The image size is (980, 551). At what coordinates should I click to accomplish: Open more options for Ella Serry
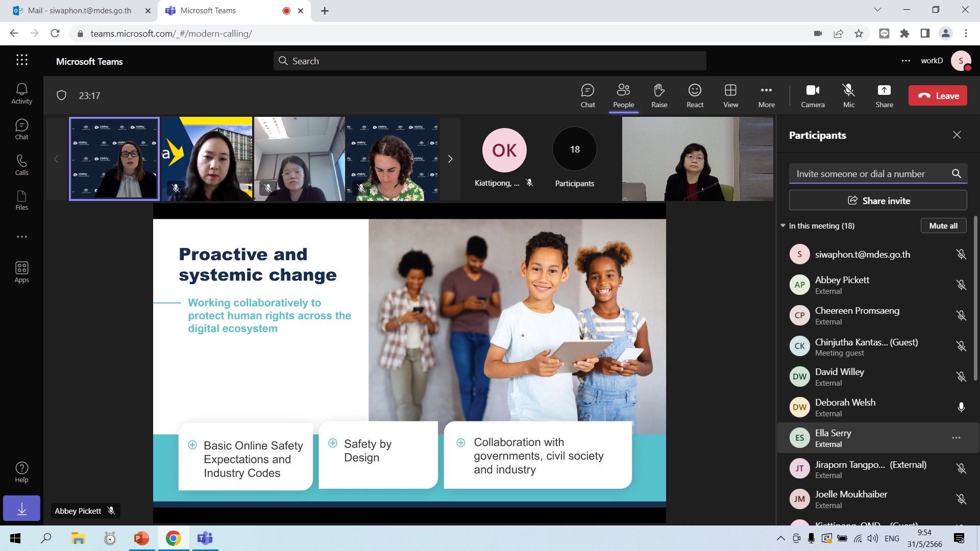coord(956,438)
